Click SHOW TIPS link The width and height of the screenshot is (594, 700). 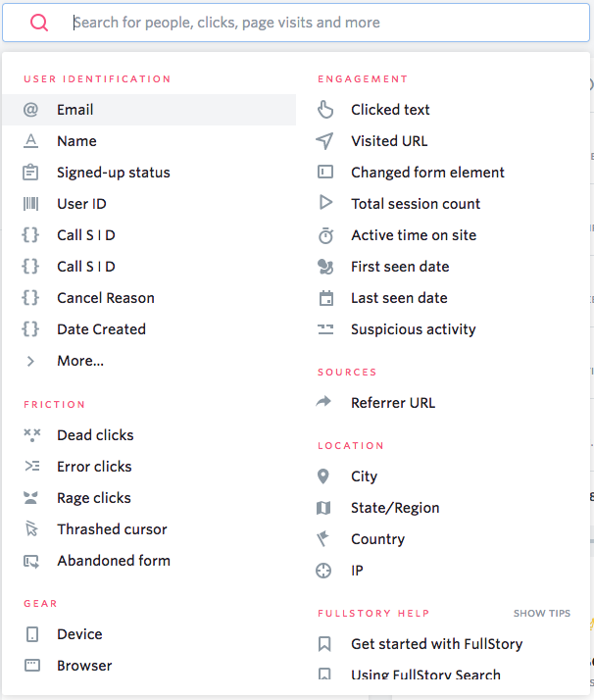click(x=542, y=614)
